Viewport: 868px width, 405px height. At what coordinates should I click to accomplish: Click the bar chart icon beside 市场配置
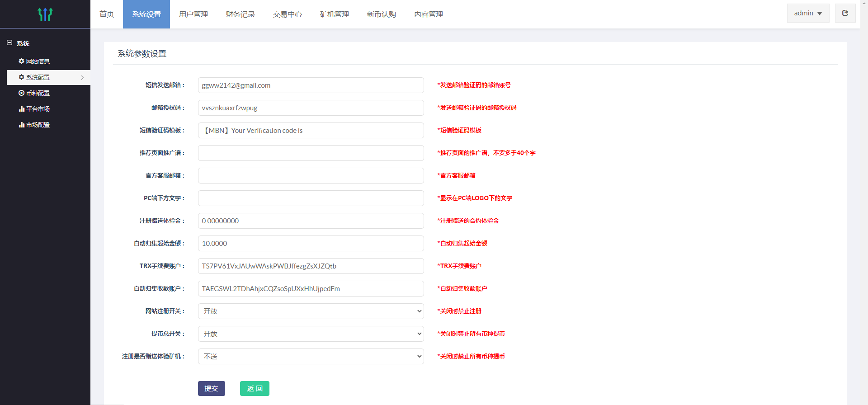(21, 125)
